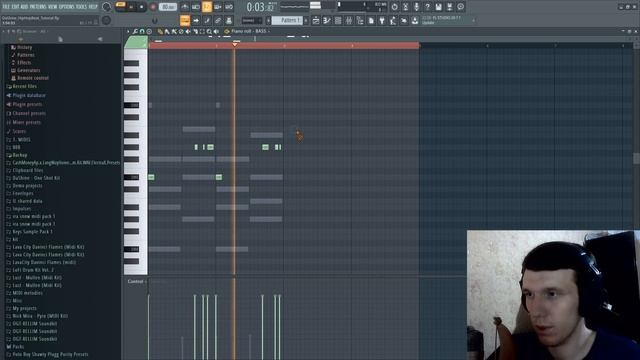Click the main pitch knob
This screenshot has width=640, height=360.
(x=106, y=20)
